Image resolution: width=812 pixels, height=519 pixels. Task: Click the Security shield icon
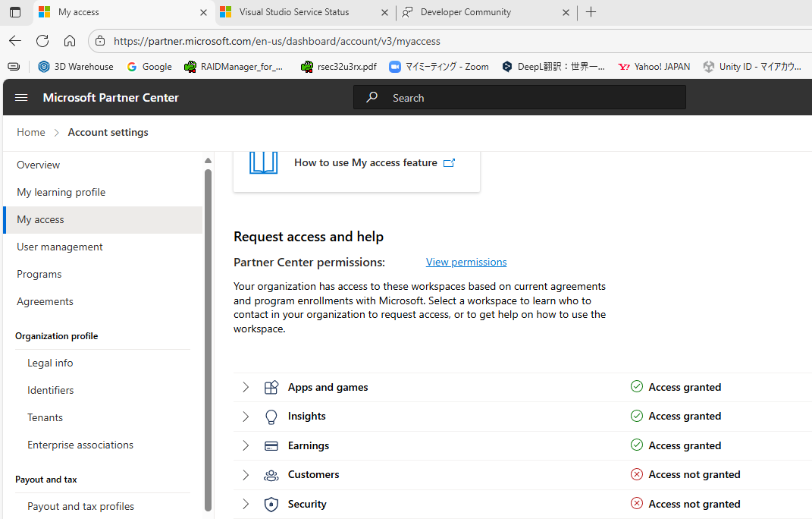(x=271, y=503)
